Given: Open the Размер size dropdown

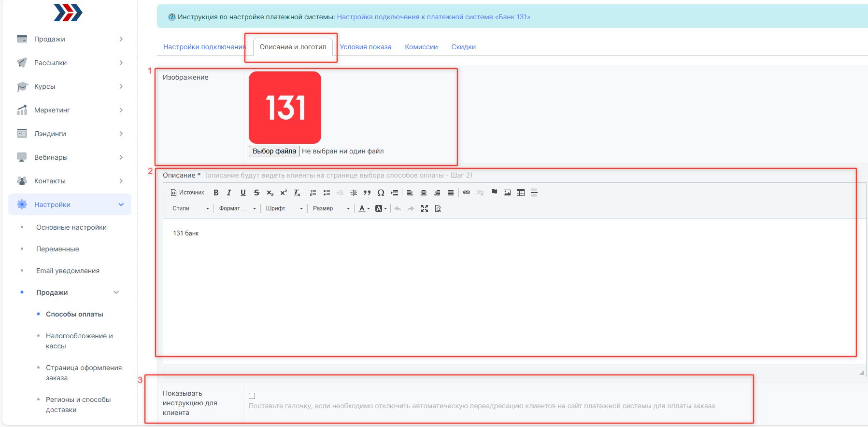Looking at the screenshot, I should point(331,208).
